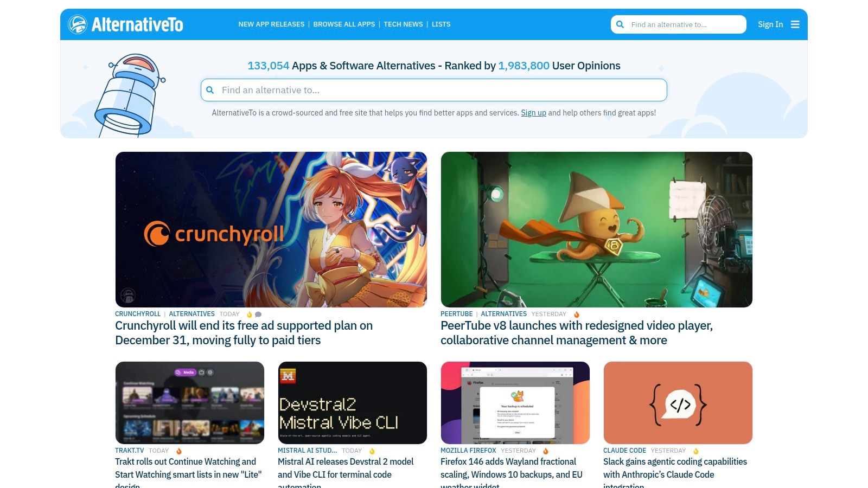Click the flame icon beside Trakt.tv Today
The height and width of the screenshot is (488, 868).
click(179, 451)
